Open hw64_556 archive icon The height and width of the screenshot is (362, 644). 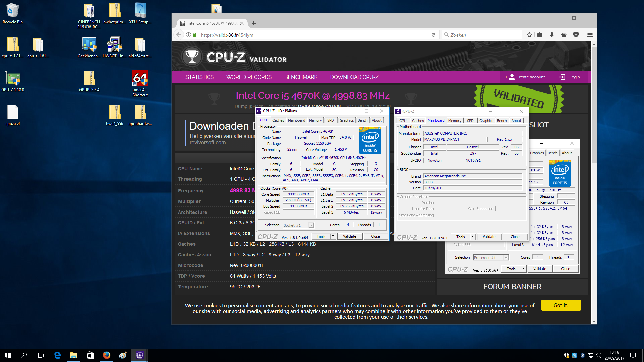(115, 115)
